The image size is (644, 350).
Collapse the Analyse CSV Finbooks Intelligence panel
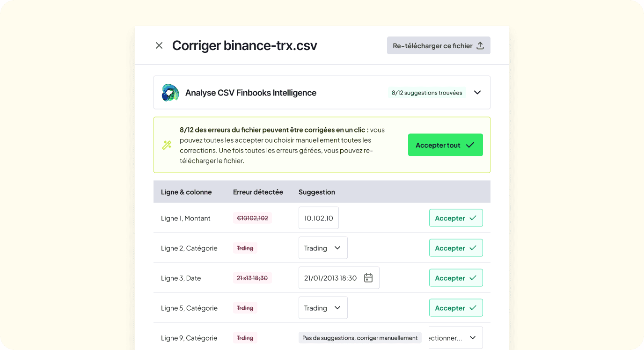[x=477, y=93]
